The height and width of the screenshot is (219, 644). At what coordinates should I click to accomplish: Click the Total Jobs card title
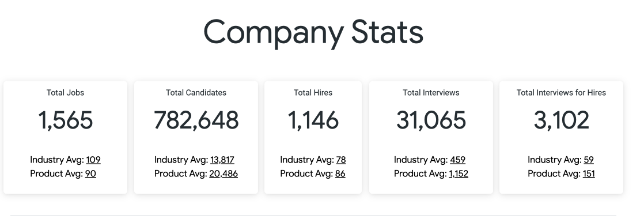(65, 93)
